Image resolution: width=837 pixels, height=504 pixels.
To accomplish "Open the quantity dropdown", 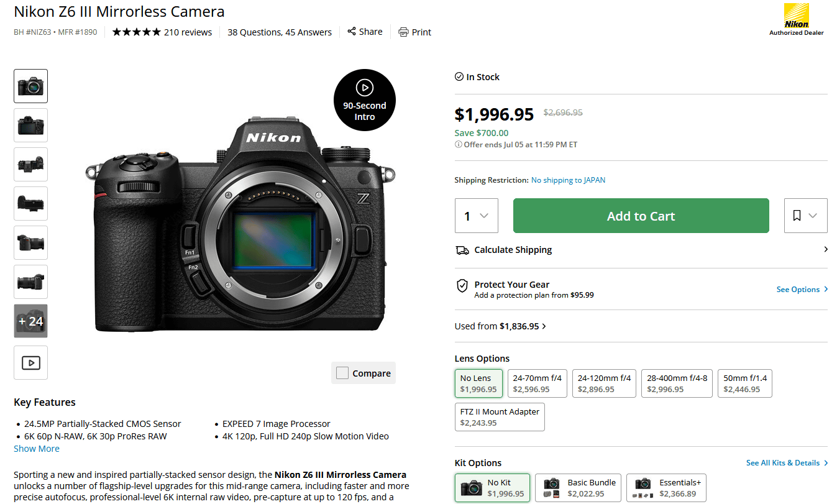I will [477, 216].
